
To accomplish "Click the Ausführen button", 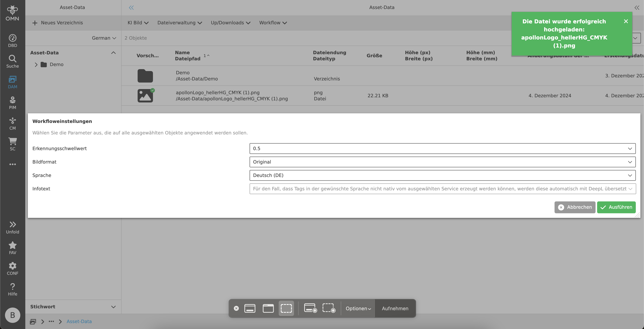I will pyautogui.click(x=616, y=207).
